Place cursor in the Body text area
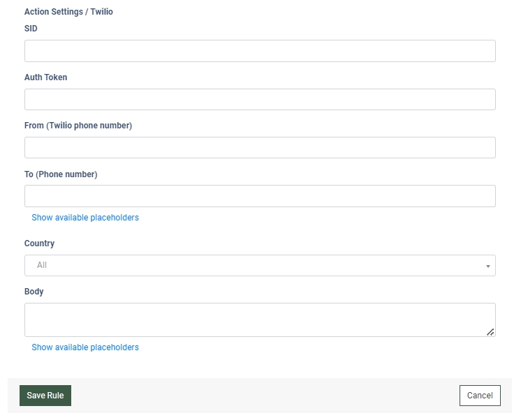This screenshot has width=521, height=420. click(260, 320)
